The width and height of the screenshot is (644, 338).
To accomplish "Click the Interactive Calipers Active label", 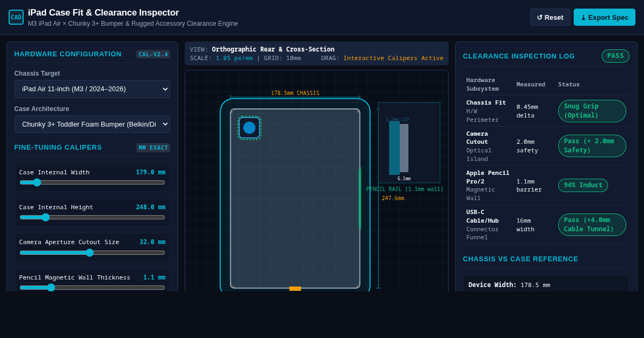I will click(x=393, y=58).
